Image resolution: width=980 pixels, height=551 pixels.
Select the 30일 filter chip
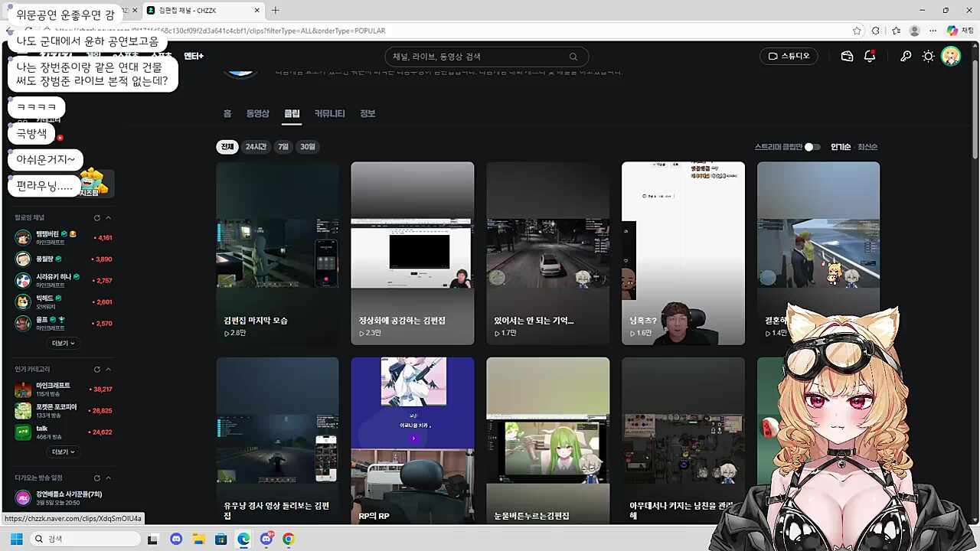click(x=307, y=146)
